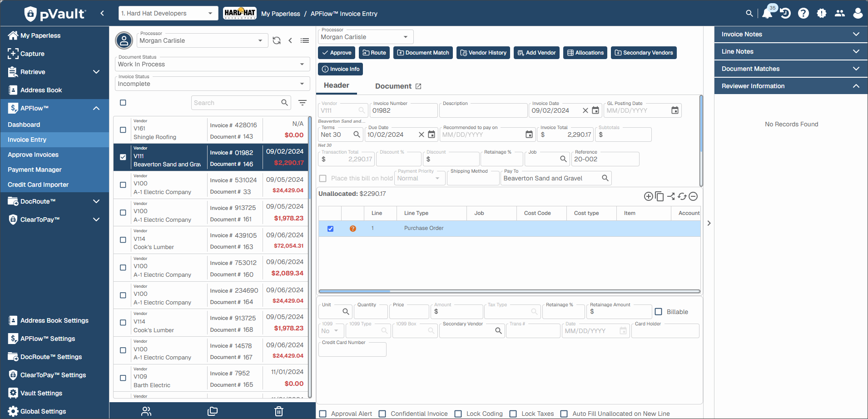Open the history clock icon
Viewport: 868px width, 419px height.
click(x=785, y=14)
